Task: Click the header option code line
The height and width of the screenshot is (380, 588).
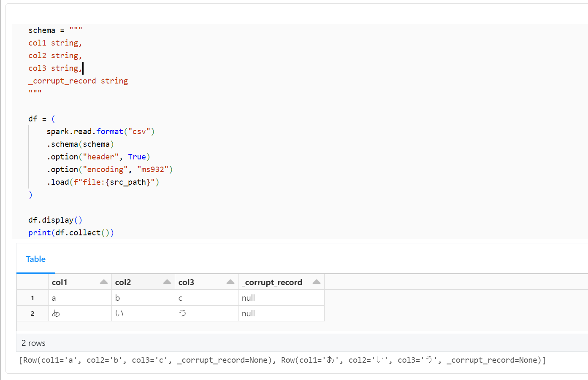Action: (98, 157)
